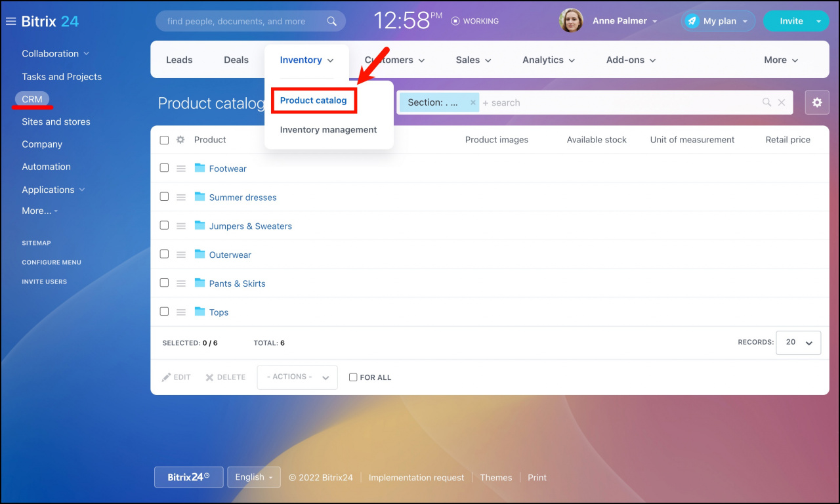Click the drag handle for Pants & Skirts row

(181, 283)
